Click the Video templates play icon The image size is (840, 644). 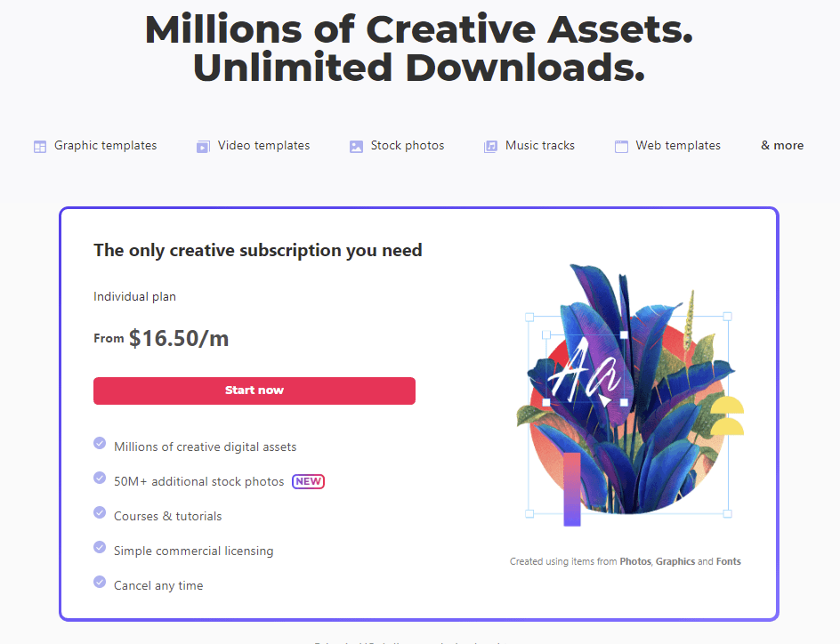(203, 147)
